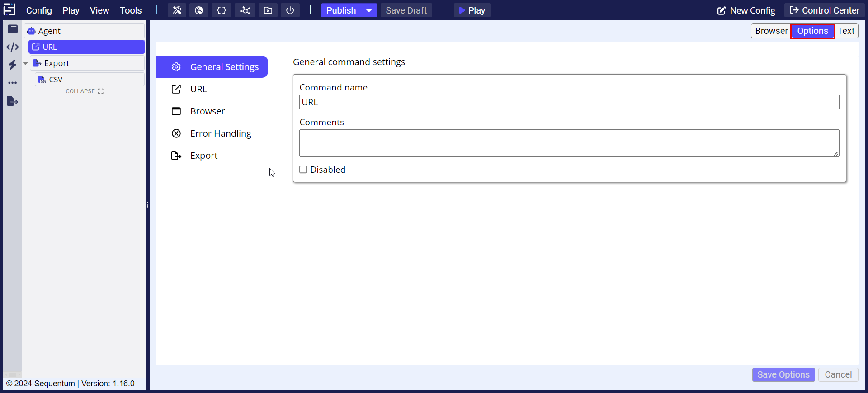The width and height of the screenshot is (868, 393).
Task: Open Control Center
Action: (825, 10)
